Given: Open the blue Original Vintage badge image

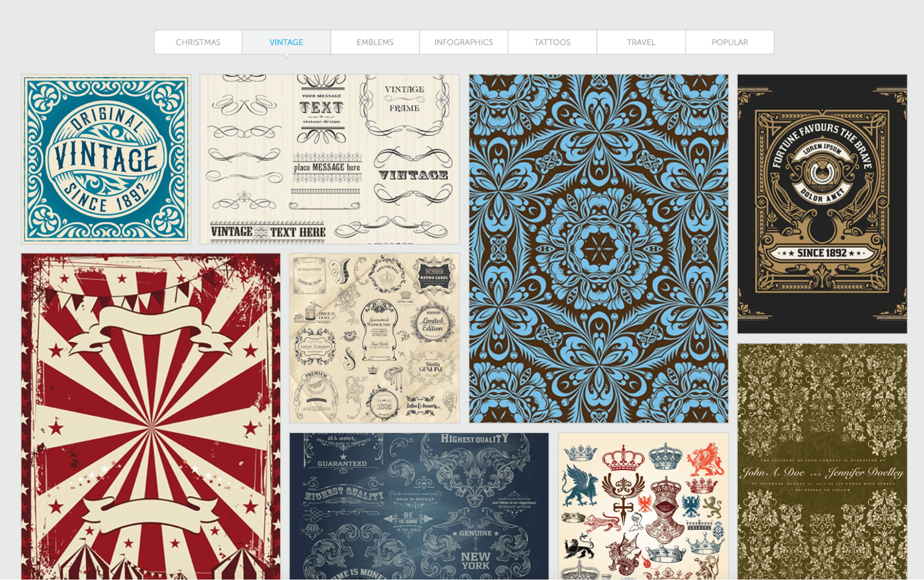Looking at the screenshot, I should coord(106,159).
